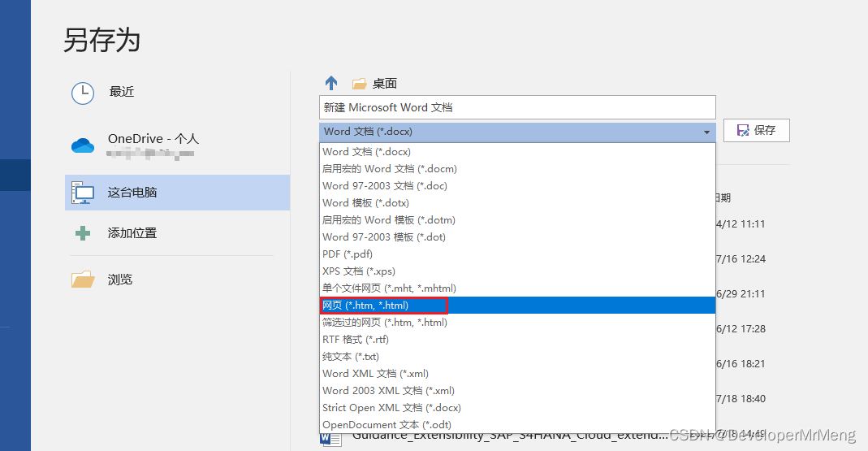
Task: Choose 筛选过的网页 (*.htm, *.html)
Action: pyautogui.click(x=517, y=323)
